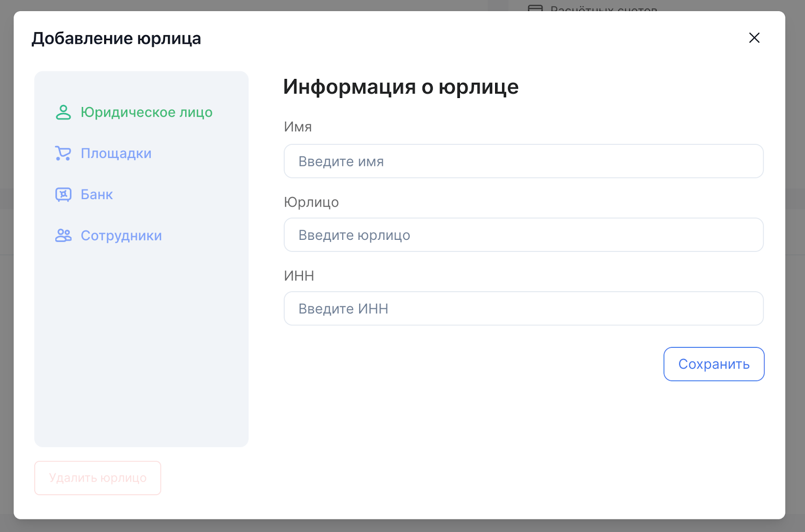Click the card icon behind the dialog
805x532 pixels.
[x=535, y=8]
